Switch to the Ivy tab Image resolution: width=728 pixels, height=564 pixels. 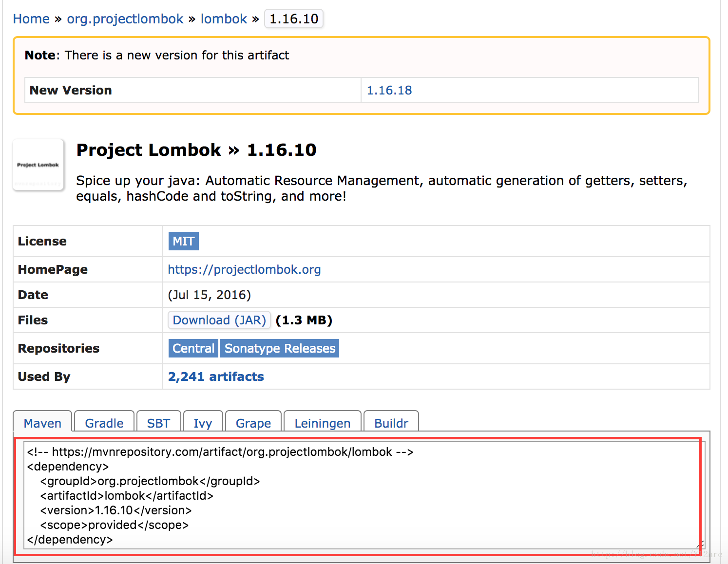click(203, 422)
